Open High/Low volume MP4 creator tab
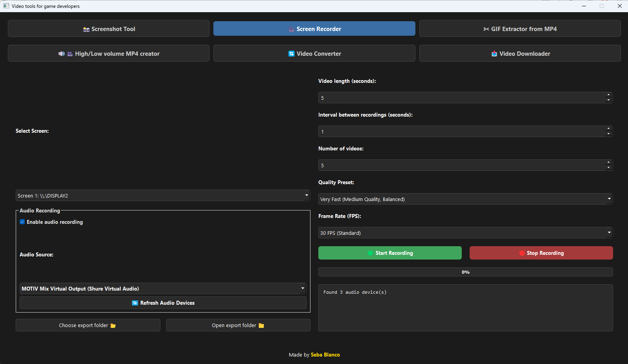Screen dimensions: 628x364 coord(108,53)
